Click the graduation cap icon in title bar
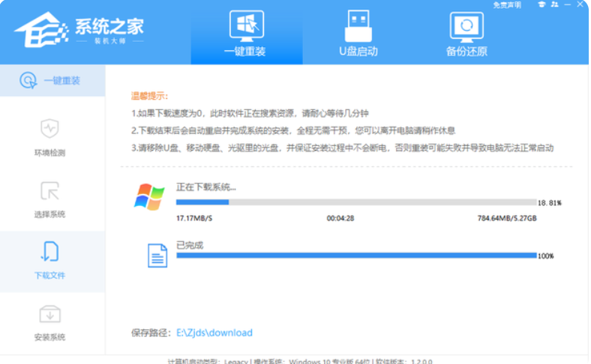 click(541, 4)
